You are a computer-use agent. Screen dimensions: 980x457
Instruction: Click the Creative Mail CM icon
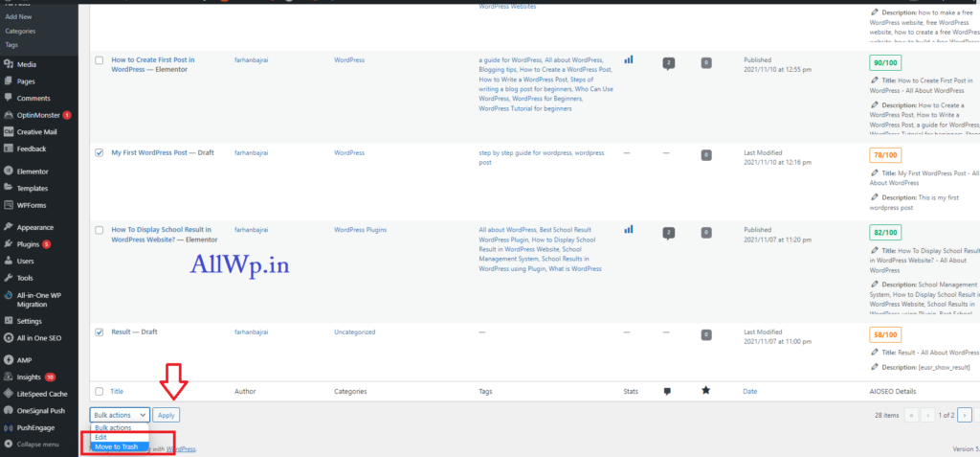(8, 132)
